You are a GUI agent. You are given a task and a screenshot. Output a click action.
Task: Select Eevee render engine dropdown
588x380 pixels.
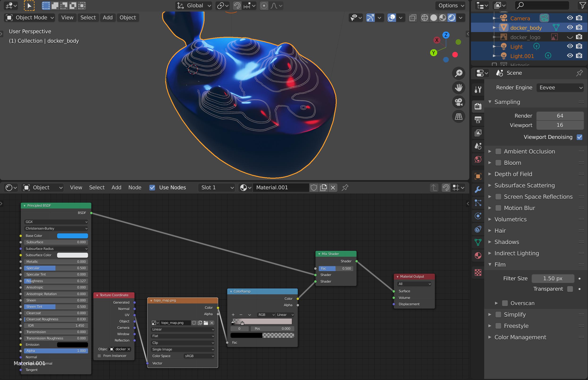(560, 88)
